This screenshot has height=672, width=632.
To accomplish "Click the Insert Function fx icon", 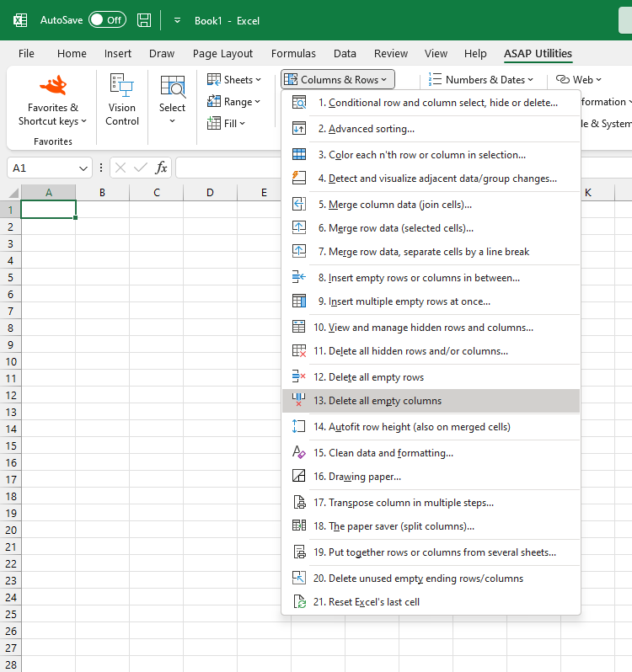I will point(161,168).
